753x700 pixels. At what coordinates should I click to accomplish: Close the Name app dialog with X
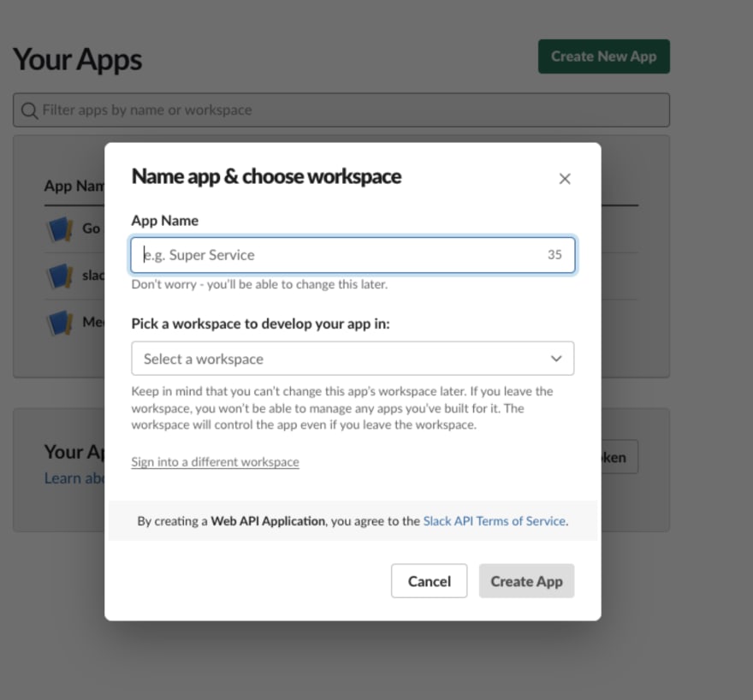565,179
